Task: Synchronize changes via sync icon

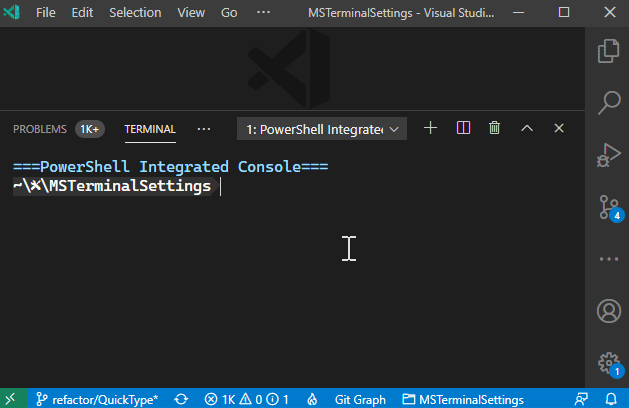Action: click(181, 400)
